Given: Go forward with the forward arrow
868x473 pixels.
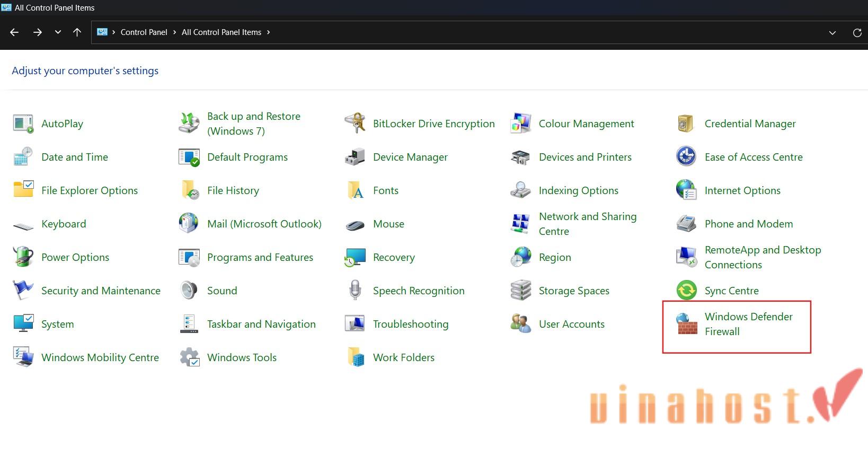Looking at the screenshot, I should [x=37, y=32].
